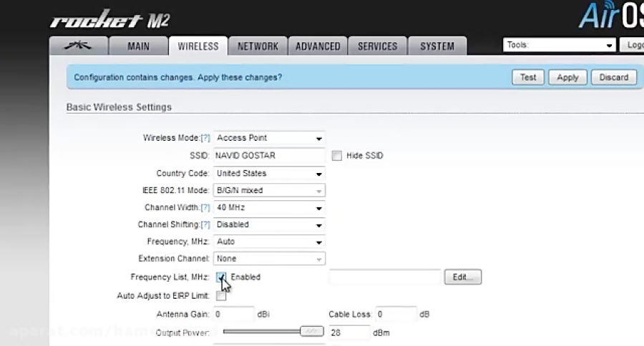Viewport: 644px width, 346px height.
Task: Expand the Channel Width dropdown
Action: [269, 208]
